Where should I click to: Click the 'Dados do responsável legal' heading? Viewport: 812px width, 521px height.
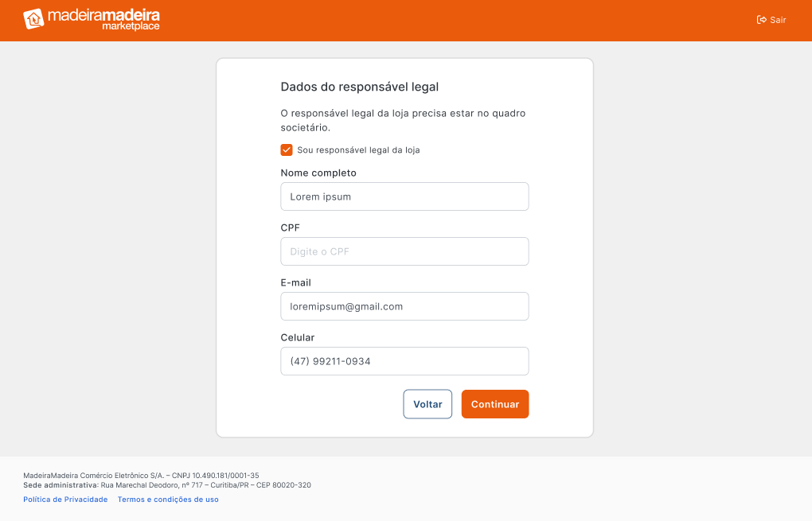[360, 87]
